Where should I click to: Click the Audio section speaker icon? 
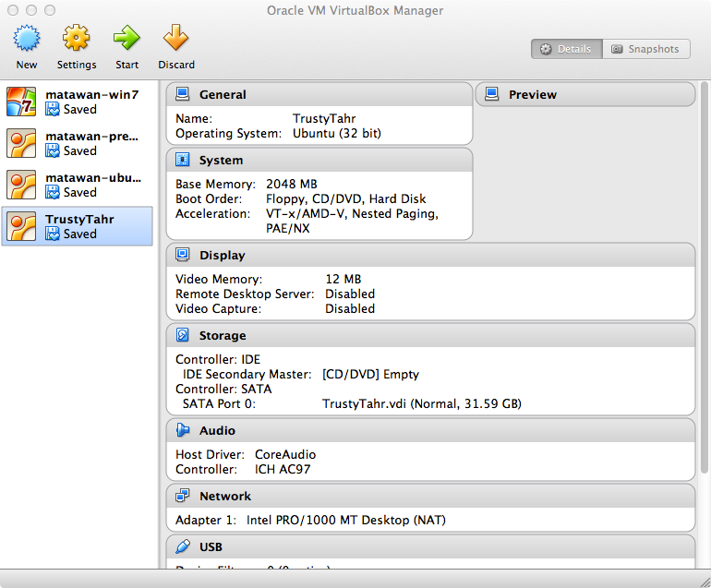[x=182, y=430]
